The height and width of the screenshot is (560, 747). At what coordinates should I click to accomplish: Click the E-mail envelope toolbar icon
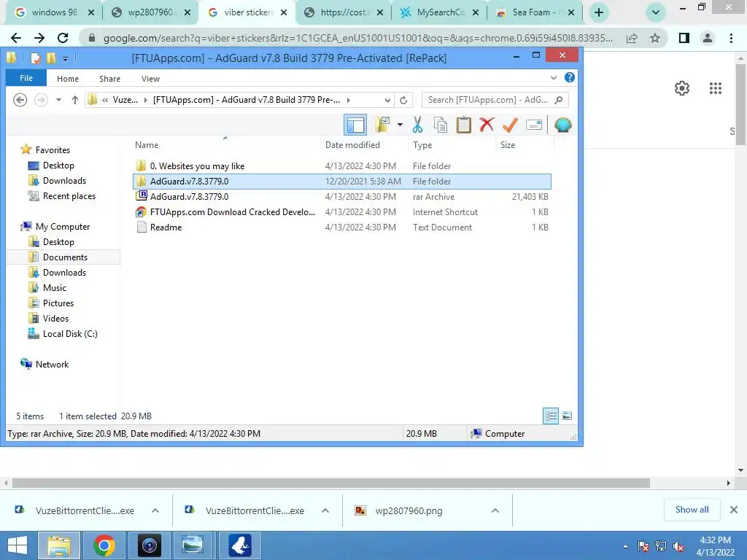coord(533,125)
